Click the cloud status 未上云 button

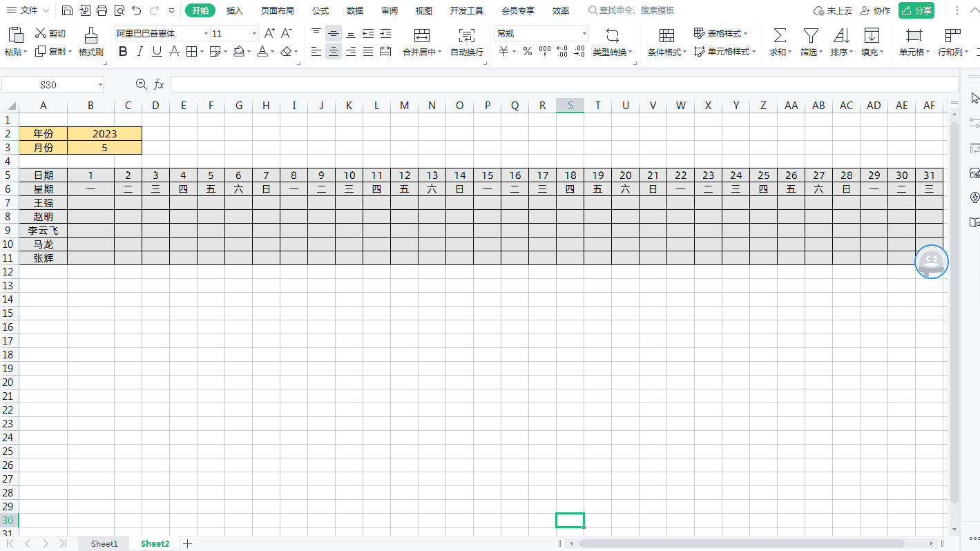coord(833,10)
